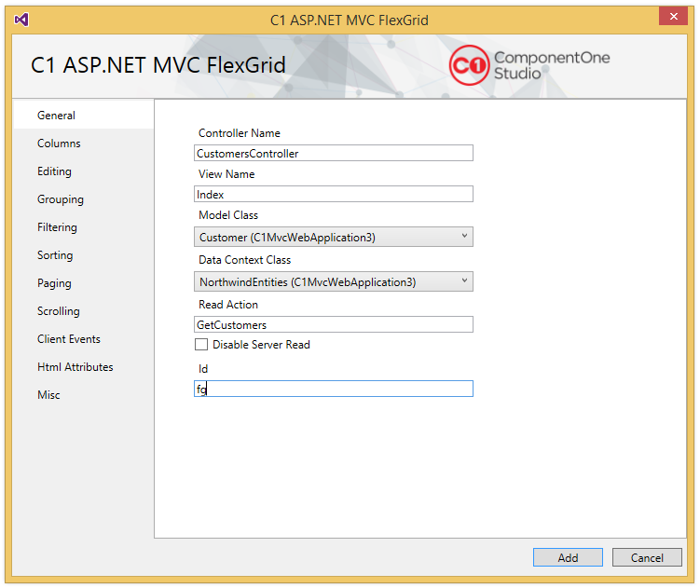Open the Grouping settings
The image size is (700, 588).
click(61, 199)
